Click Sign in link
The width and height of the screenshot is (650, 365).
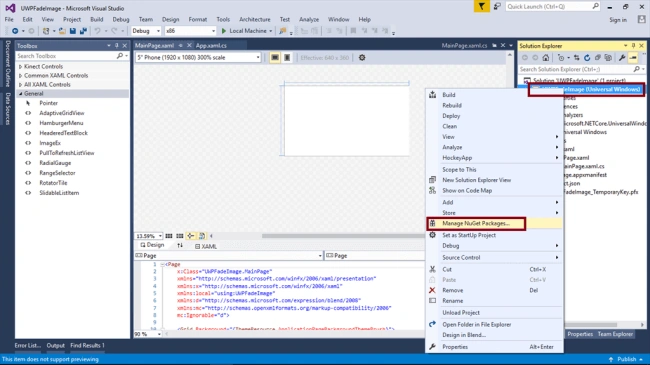point(618,20)
